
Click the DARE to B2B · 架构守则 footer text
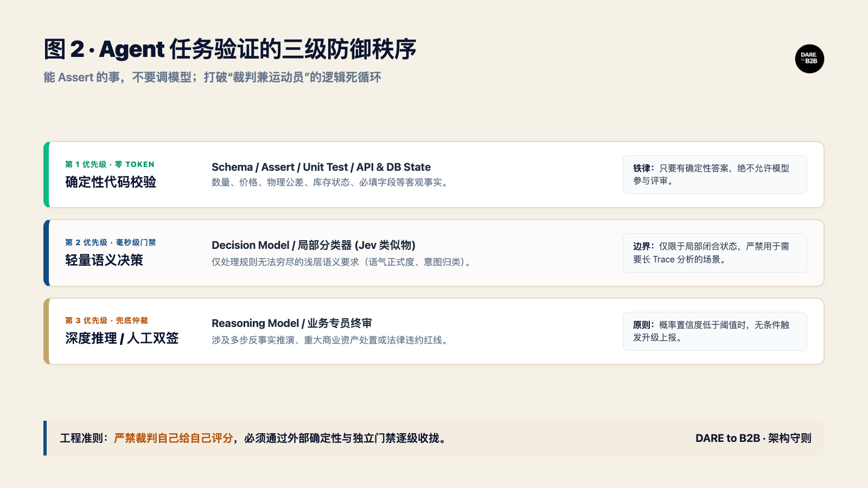(754, 438)
